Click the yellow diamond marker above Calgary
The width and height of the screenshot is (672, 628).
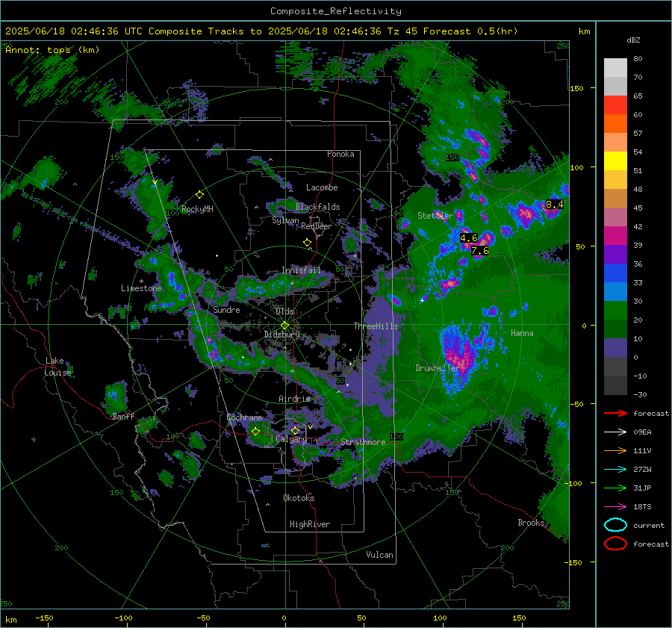click(x=295, y=430)
